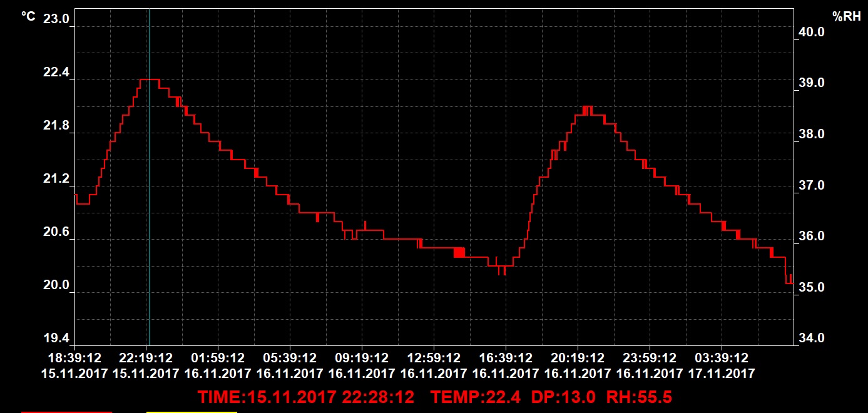Select the 12:59:12 16.11.2017 time label
The height and width of the screenshot is (413, 868).
click(x=434, y=366)
